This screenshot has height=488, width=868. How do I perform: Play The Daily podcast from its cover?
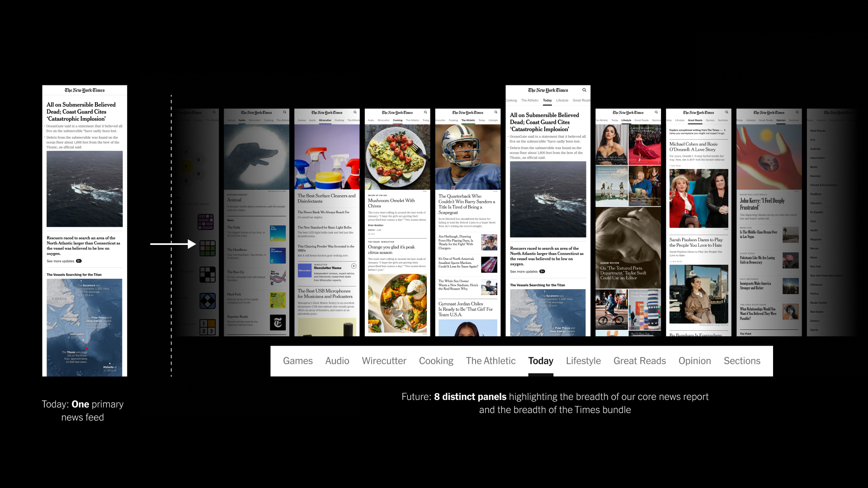coord(278,233)
